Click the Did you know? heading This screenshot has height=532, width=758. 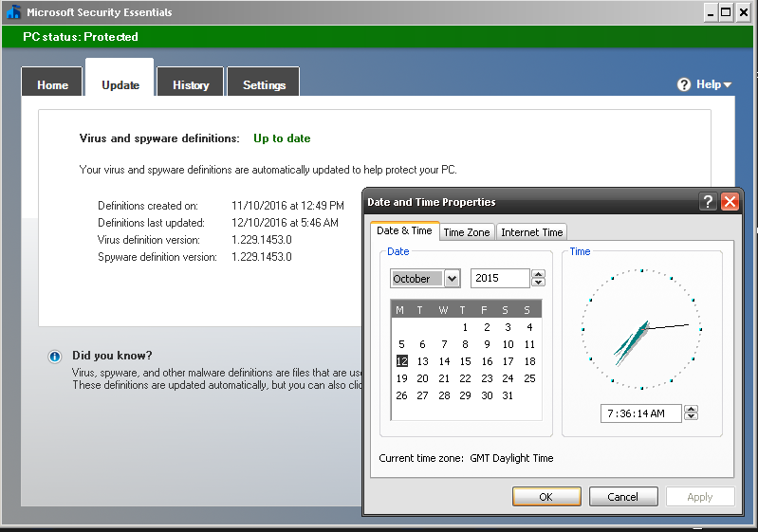pos(112,356)
